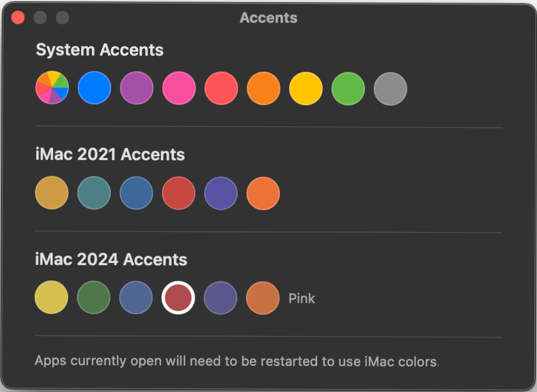Pick the pink System Accent
The height and width of the screenshot is (392, 537).
[x=179, y=88]
